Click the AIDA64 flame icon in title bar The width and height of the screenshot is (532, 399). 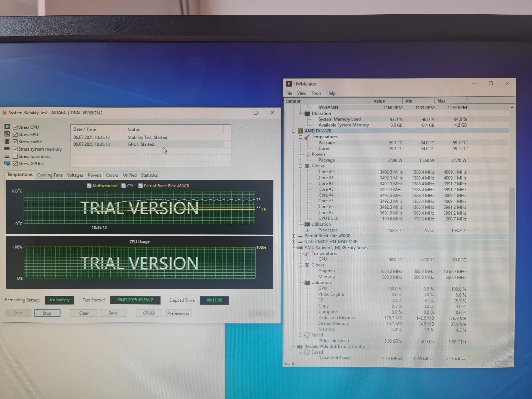coord(4,113)
